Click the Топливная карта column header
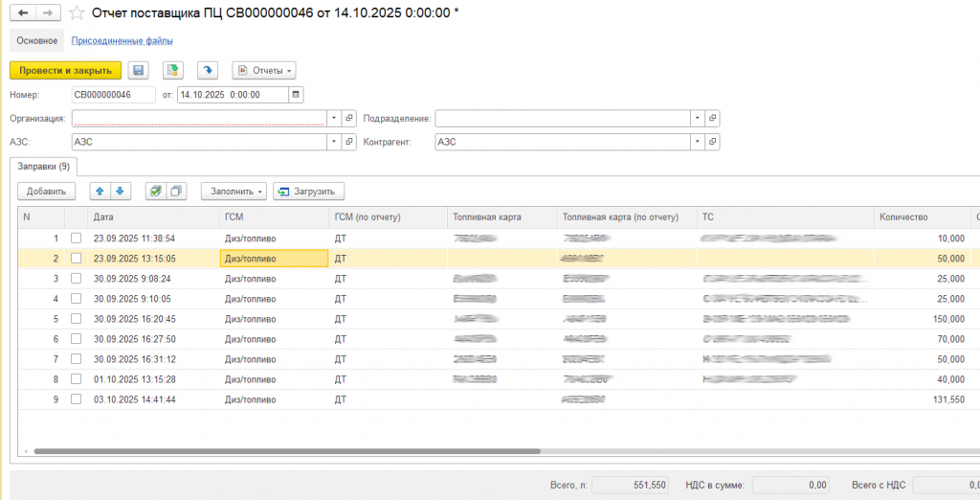Image resolution: width=980 pixels, height=500 pixels. [x=501, y=217]
